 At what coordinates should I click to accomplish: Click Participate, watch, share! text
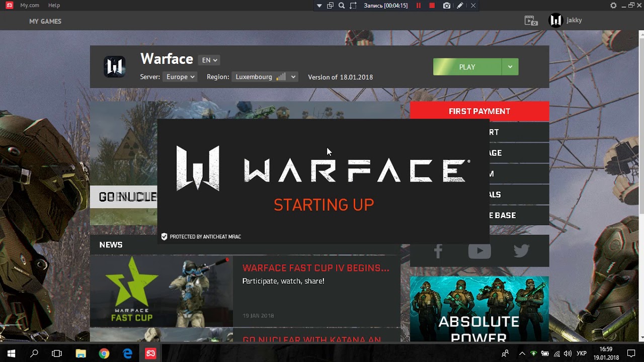click(x=283, y=281)
